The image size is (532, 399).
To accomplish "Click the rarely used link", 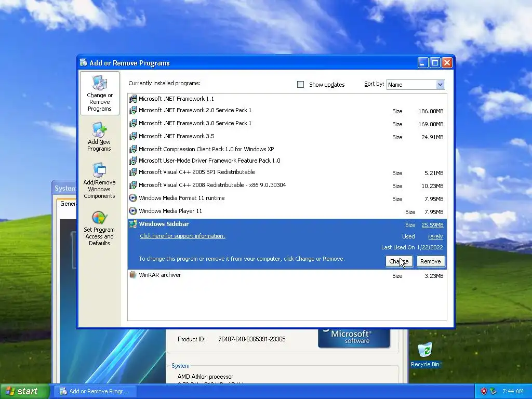I will click(435, 236).
